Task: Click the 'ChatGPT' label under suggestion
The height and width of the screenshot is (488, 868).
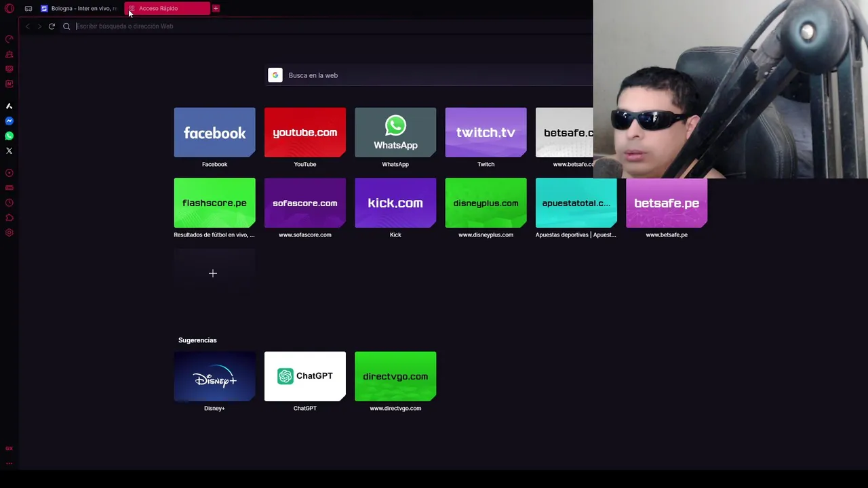Action: [x=305, y=408]
